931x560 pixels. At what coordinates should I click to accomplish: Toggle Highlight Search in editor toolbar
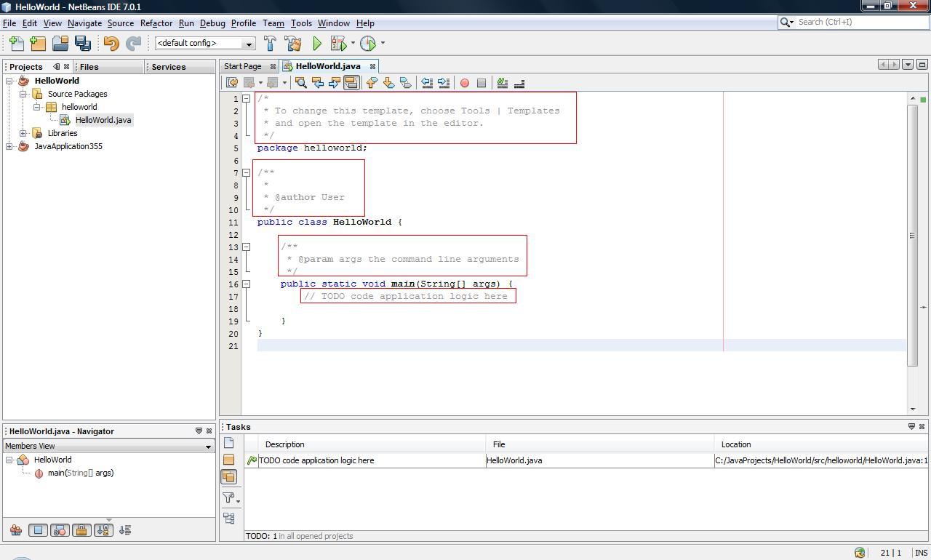[x=351, y=83]
